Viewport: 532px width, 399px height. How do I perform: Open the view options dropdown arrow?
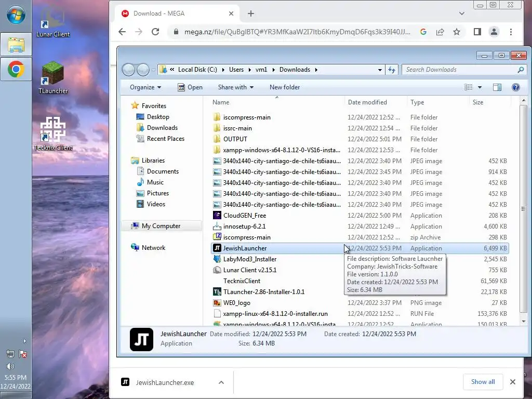tap(480, 87)
